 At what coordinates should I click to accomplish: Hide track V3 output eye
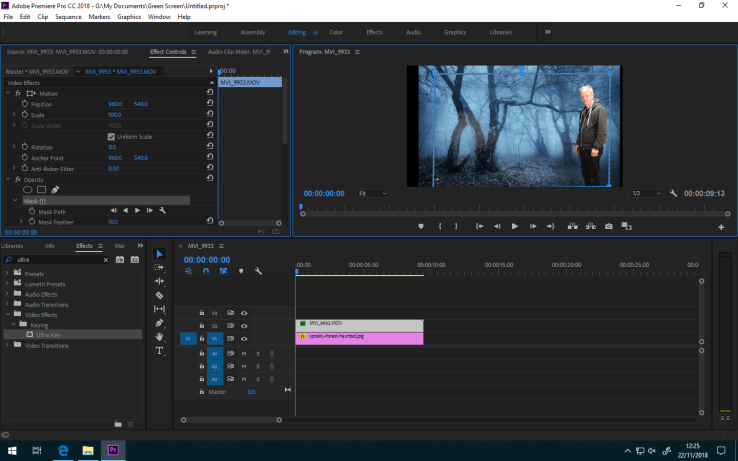244,313
